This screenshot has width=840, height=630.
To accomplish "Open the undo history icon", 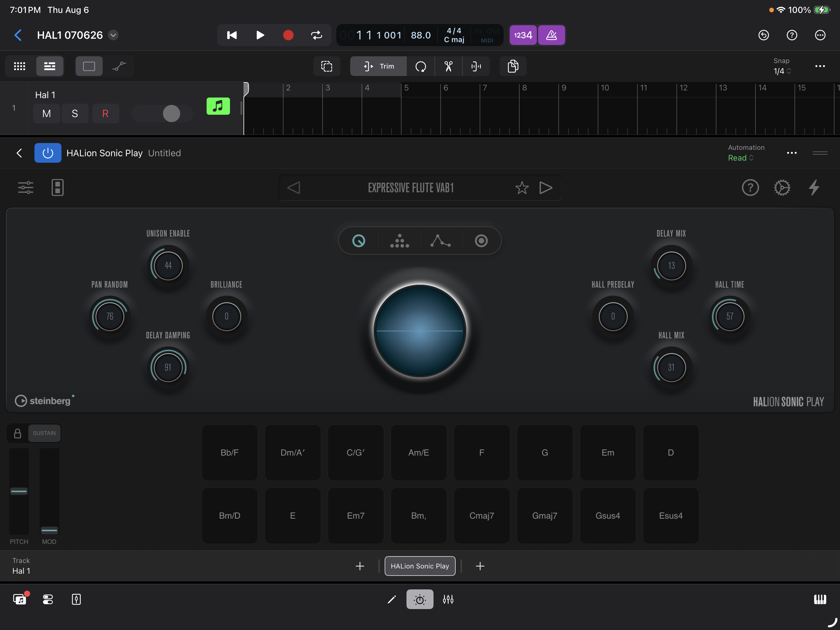I will click(x=764, y=35).
